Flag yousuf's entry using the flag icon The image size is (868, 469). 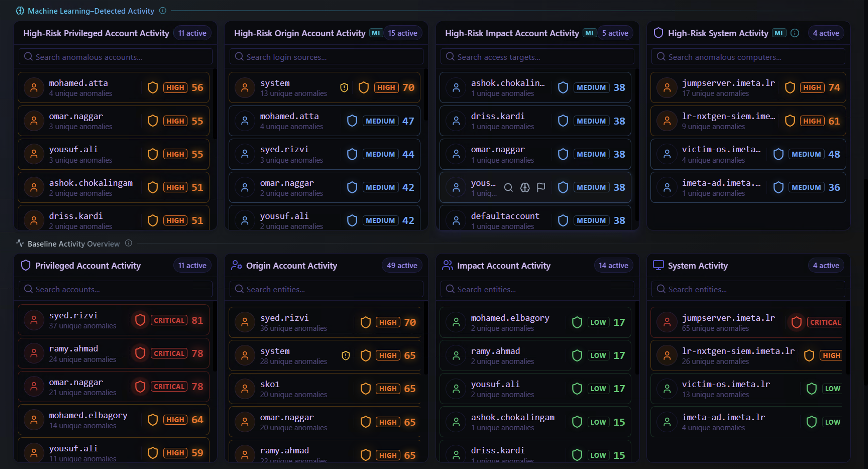(541, 188)
